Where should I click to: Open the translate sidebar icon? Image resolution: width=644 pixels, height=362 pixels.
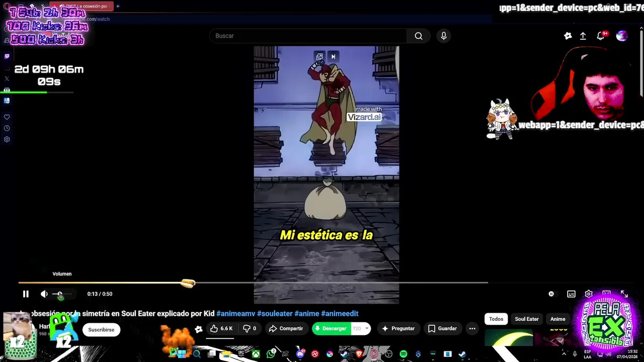pos(7,101)
